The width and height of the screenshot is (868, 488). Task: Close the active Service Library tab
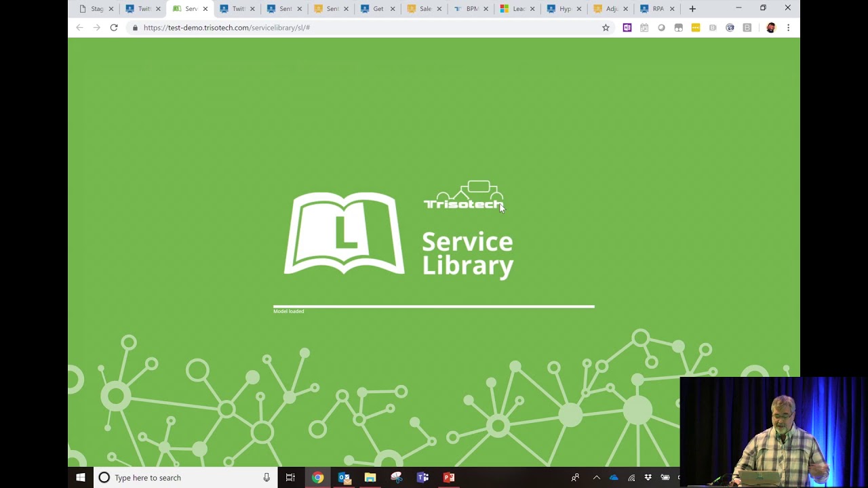(205, 9)
